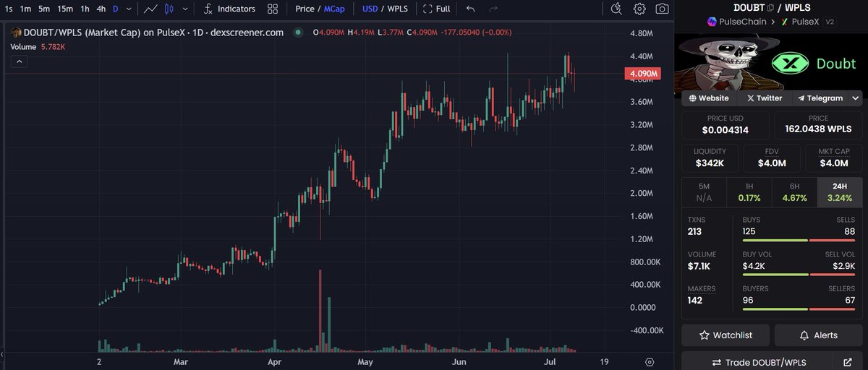Take a chart snapshot with camera icon
Image resolution: width=868 pixels, height=370 pixels.
(x=662, y=9)
